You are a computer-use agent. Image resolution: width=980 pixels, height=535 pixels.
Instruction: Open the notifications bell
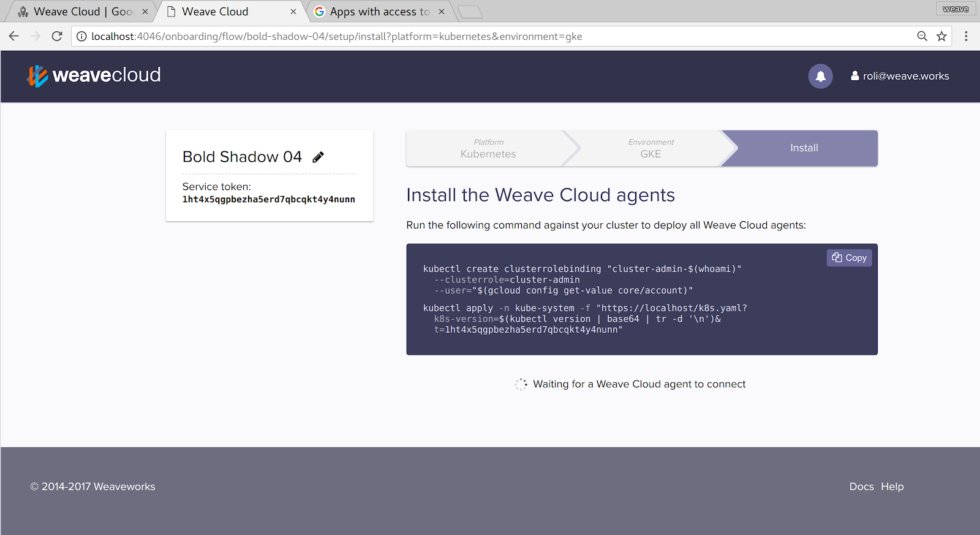tap(820, 76)
